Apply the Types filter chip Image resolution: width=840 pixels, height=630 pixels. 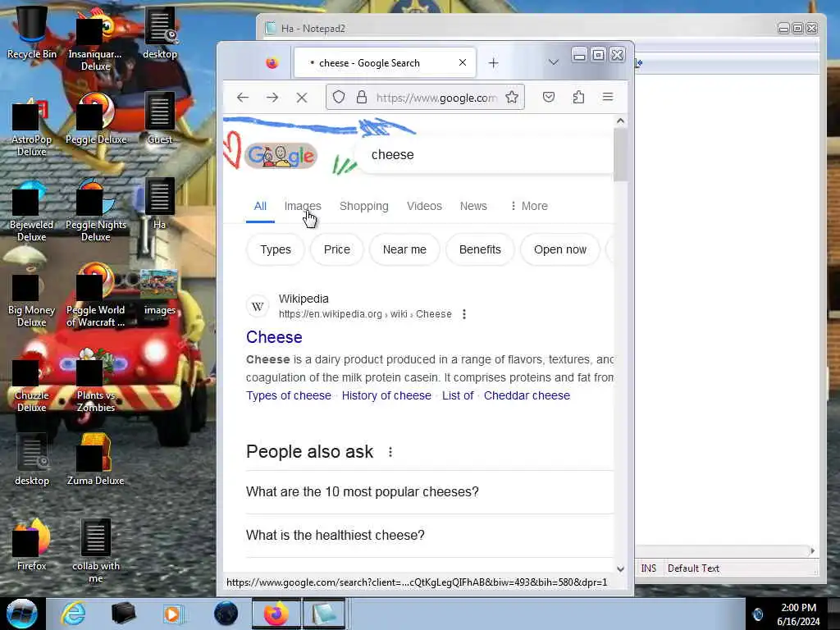(276, 249)
